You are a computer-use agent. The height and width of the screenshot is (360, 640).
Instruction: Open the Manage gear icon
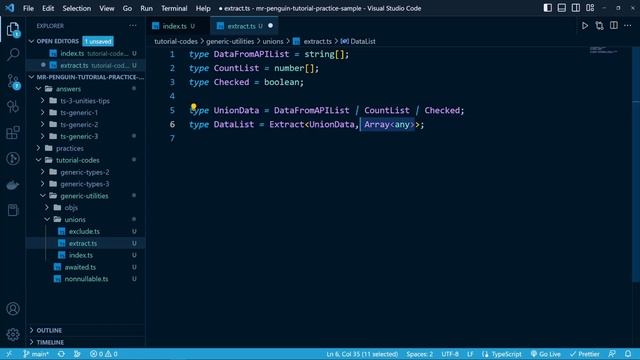tap(13, 335)
